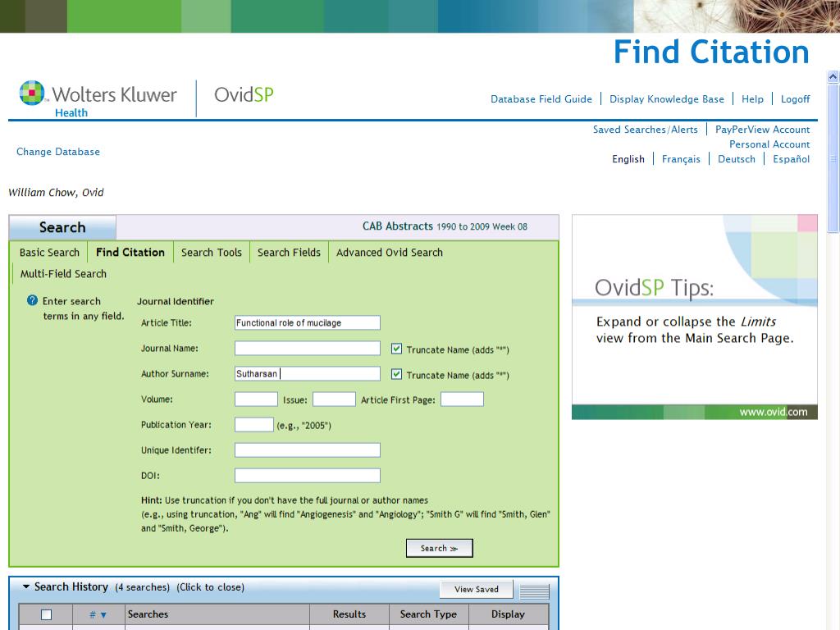Check the select-all box in Search History header
840x630 pixels.
pyautogui.click(x=47, y=614)
